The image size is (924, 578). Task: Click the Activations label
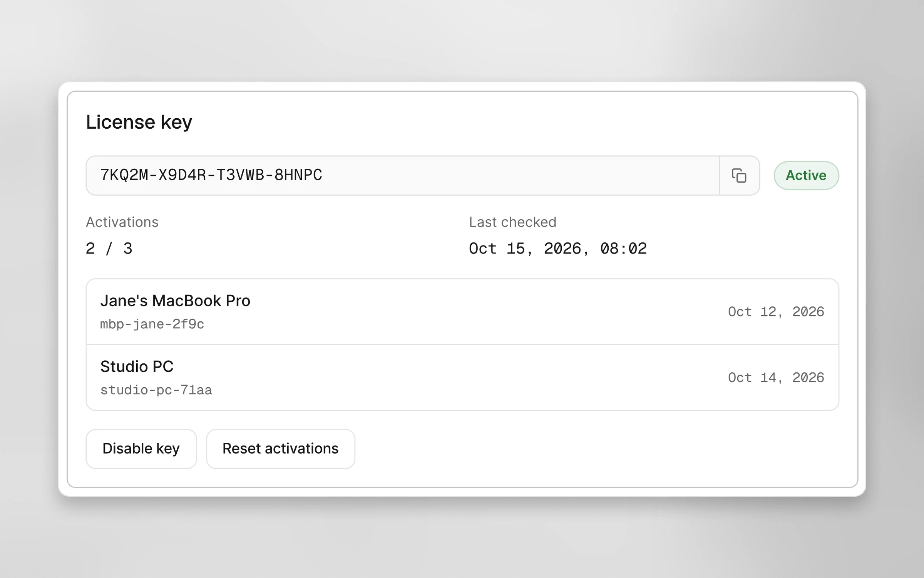[122, 222]
